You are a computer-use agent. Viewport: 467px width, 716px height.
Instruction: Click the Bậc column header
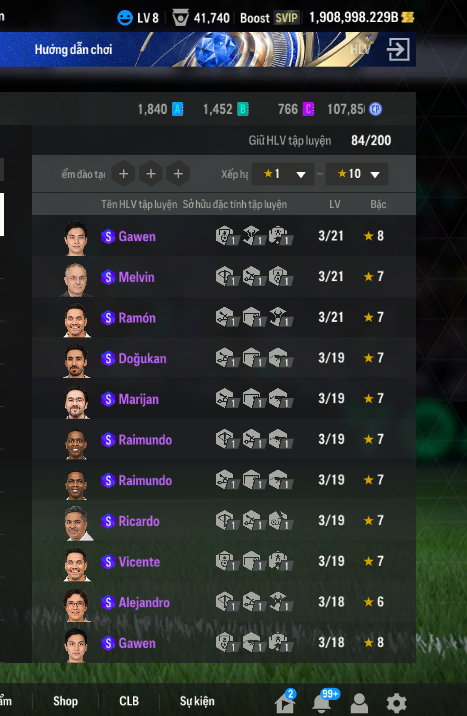[x=378, y=204]
